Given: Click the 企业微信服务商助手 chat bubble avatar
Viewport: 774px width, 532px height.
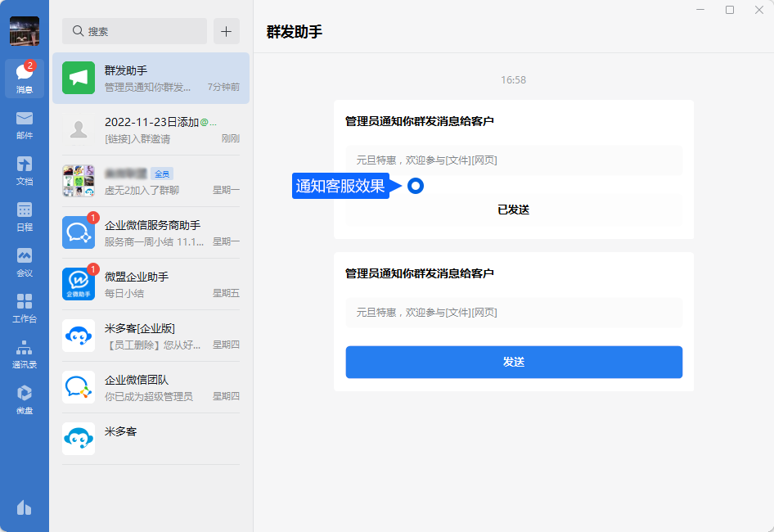Looking at the screenshot, I should pos(79,232).
